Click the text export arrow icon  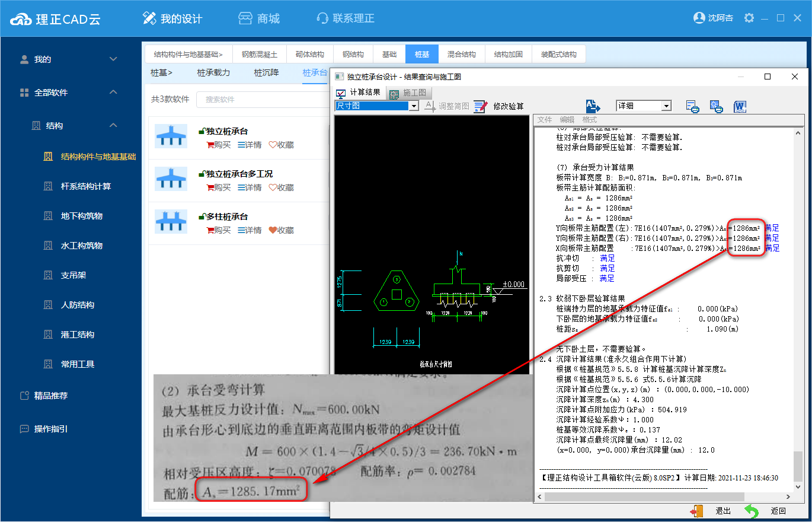point(593,106)
